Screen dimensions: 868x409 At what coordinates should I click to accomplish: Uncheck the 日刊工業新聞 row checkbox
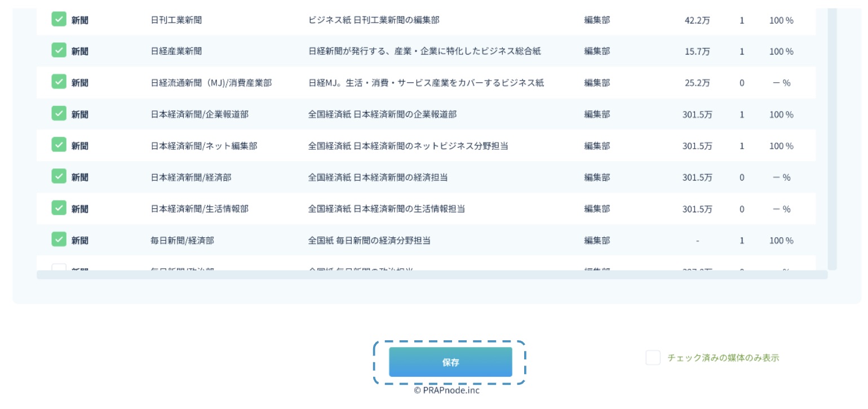click(x=59, y=19)
